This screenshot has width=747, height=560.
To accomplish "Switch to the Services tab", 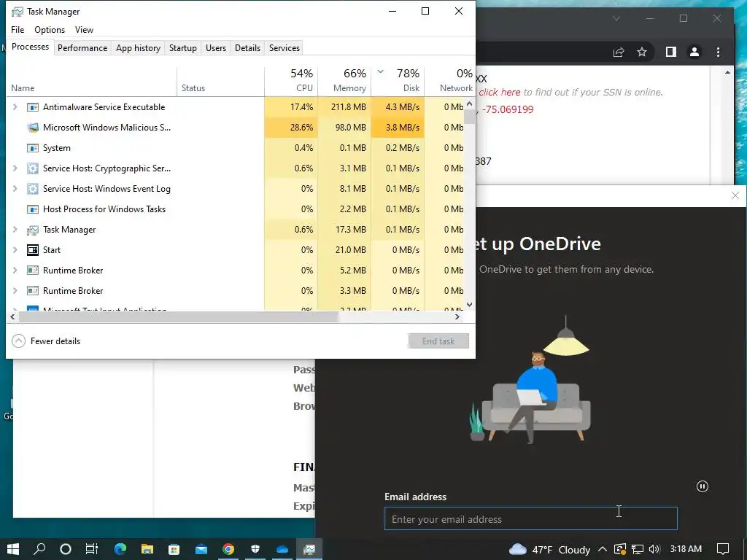I will point(285,48).
